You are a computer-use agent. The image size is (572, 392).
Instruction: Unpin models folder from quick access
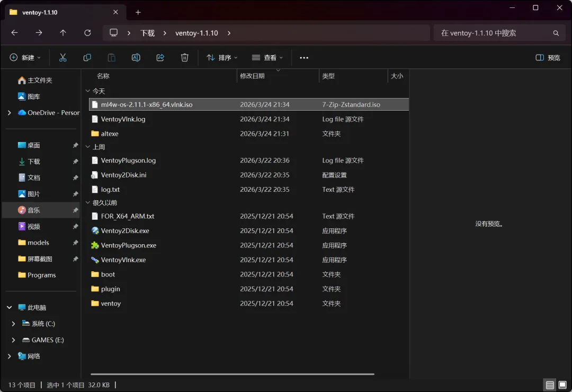[x=76, y=243]
